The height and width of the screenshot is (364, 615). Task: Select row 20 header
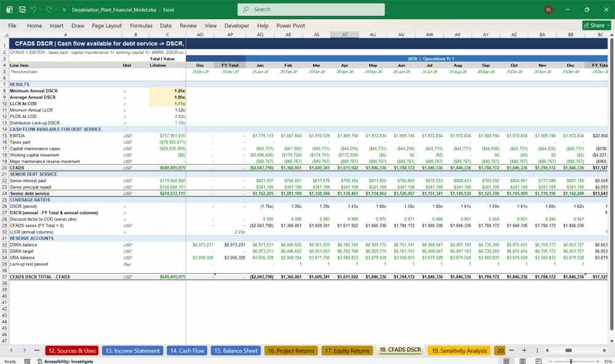tap(5, 167)
